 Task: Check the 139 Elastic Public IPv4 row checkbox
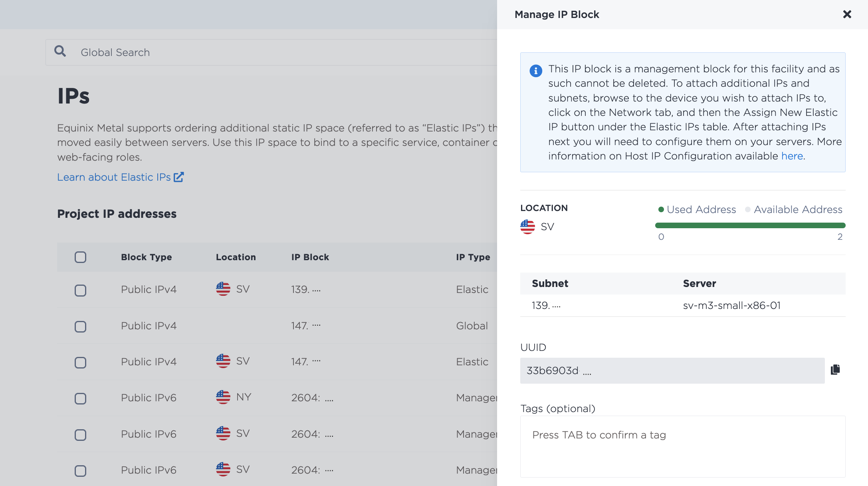point(81,291)
